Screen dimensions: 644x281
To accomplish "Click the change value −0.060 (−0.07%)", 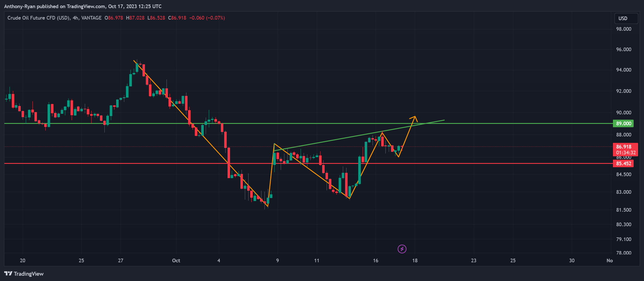I will 207,18.
